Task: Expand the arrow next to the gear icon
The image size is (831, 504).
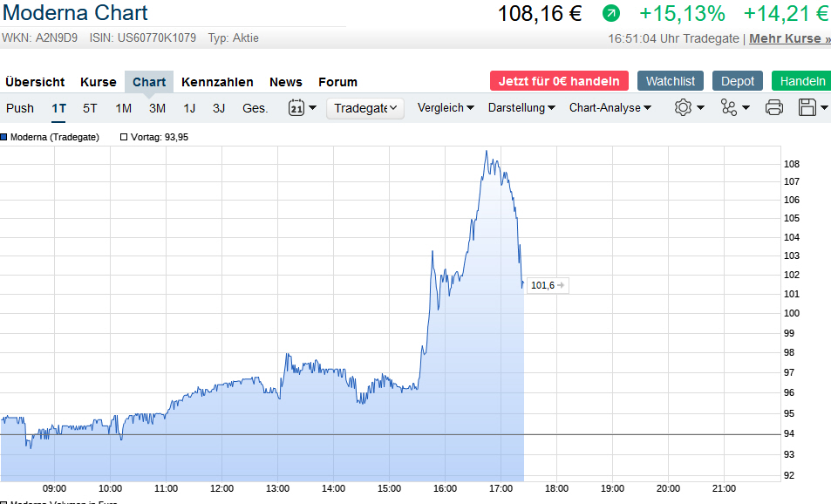Action: [x=700, y=107]
